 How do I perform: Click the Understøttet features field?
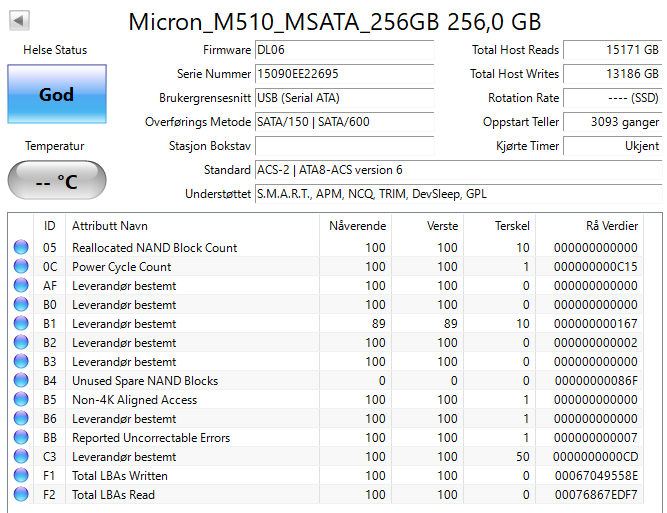457,194
